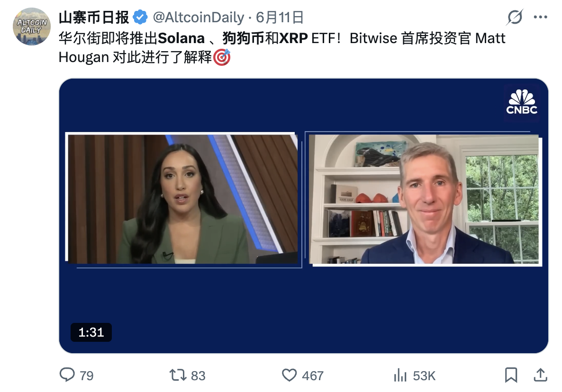Like the post with the heart icon
The height and width of the screenshot is (392, 562).
pos(289,375)
